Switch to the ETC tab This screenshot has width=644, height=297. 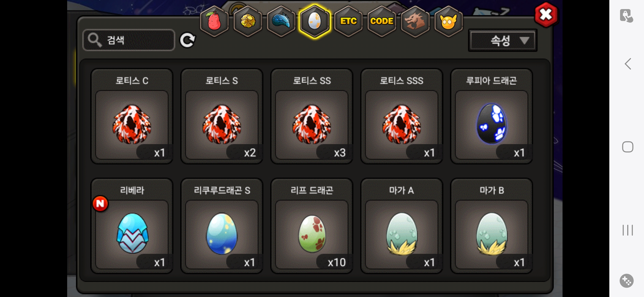point(348,21)
